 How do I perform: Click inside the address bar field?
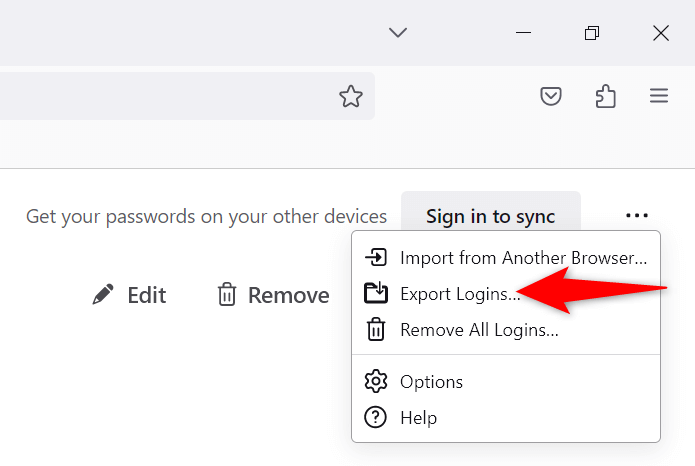point(160,96)
